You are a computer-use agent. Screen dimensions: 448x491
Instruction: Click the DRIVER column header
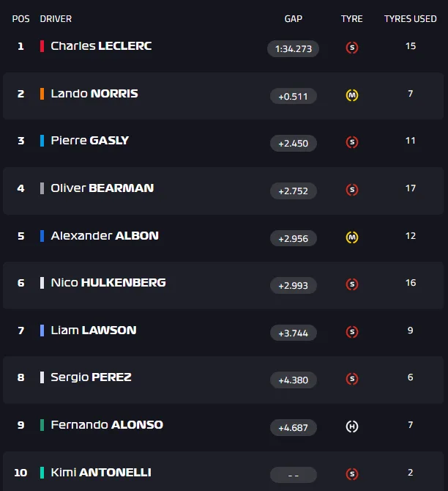56,19
